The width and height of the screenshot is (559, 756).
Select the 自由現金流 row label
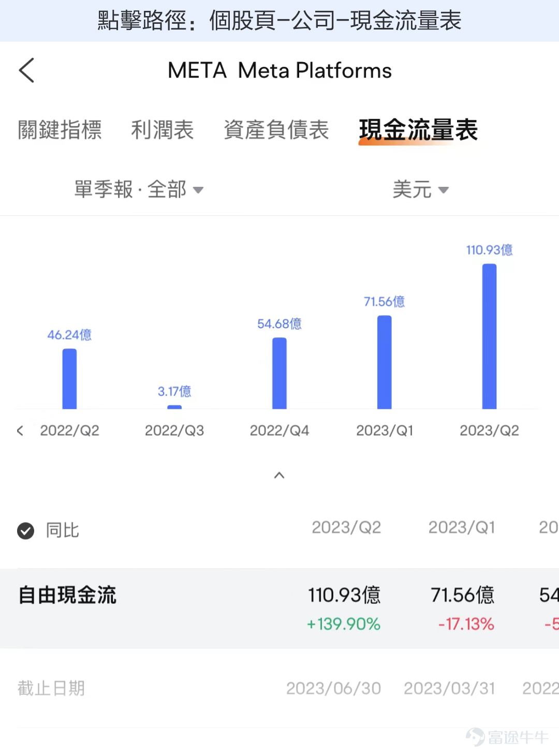pos(67,595)
